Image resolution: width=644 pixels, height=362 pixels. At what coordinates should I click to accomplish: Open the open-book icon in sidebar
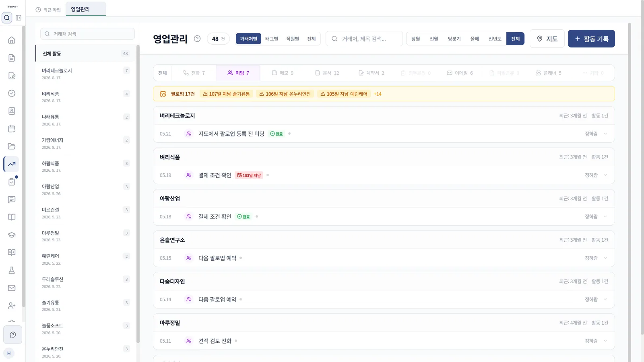tap(12, 217)
